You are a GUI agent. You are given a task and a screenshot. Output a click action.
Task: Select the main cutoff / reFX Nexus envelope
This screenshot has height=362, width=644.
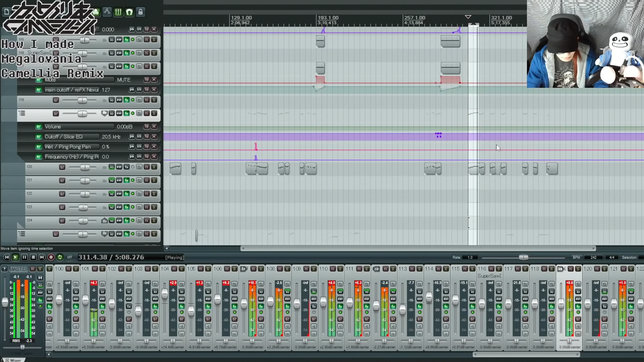[71, 90]
